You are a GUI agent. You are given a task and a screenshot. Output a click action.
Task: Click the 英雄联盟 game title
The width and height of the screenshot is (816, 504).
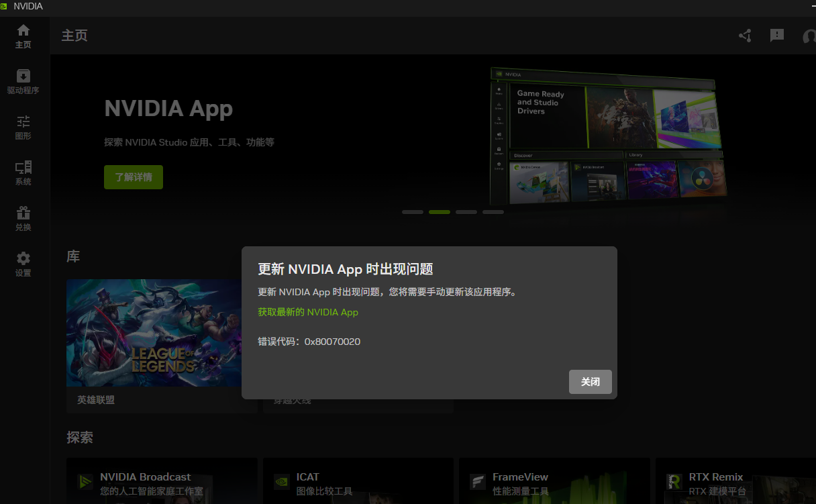96,399
